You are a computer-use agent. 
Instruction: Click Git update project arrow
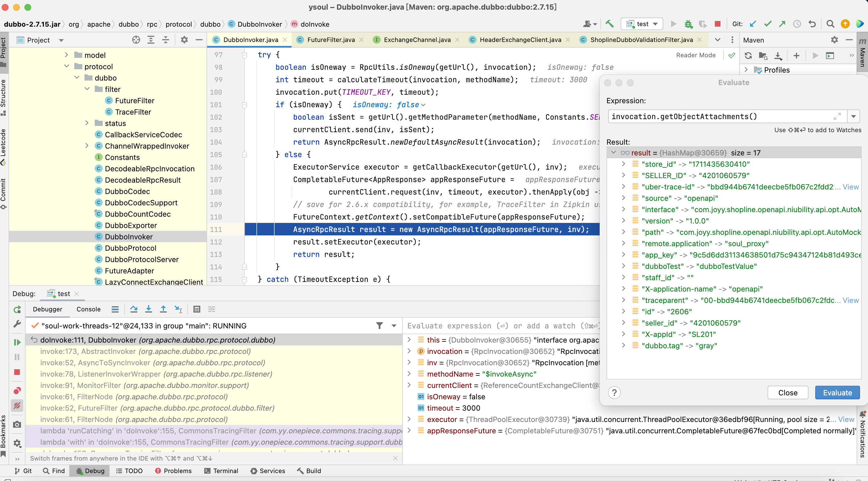click(x=753, y=24)
